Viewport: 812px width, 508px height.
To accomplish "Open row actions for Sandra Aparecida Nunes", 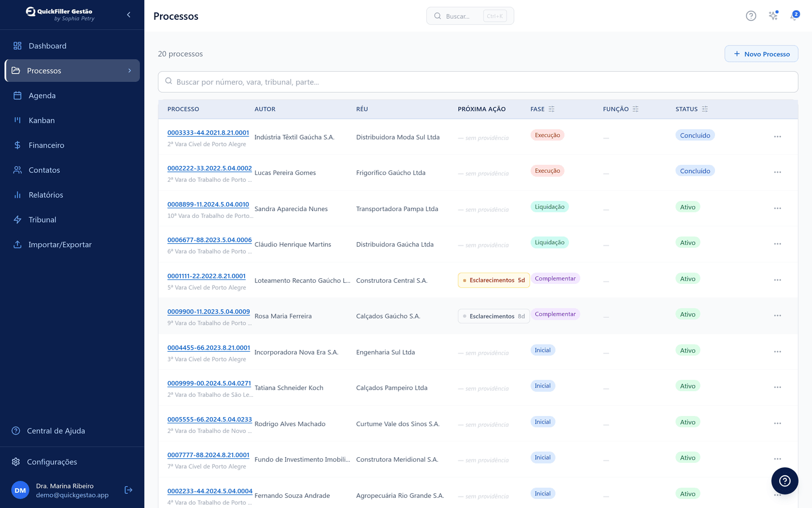I will click(778, 208).
